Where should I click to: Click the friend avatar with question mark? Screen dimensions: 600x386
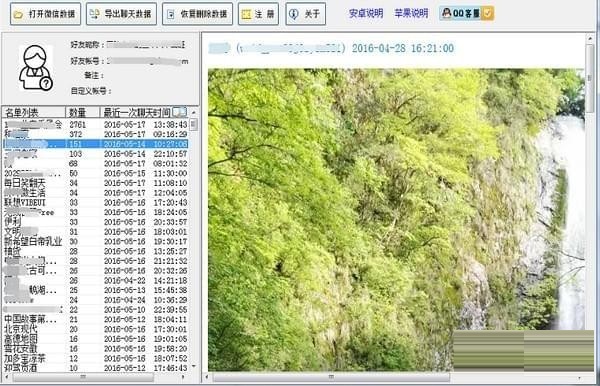click(x=36, y=68)
